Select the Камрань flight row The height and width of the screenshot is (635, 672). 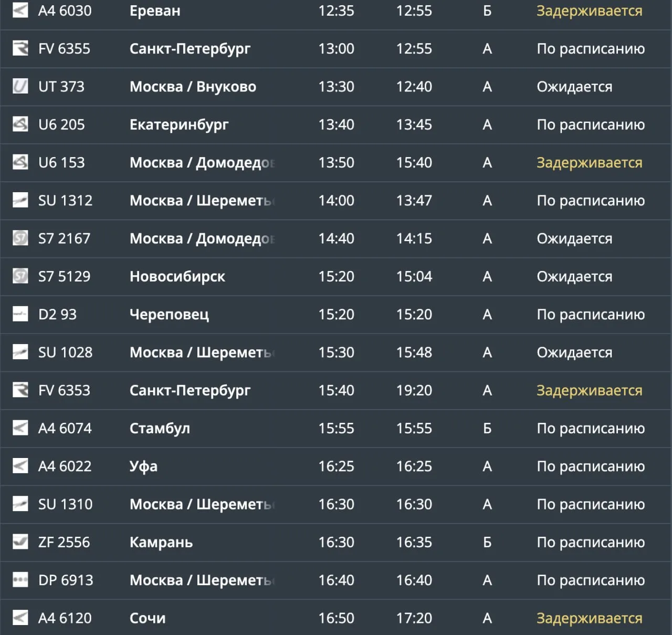pos(336,542)
